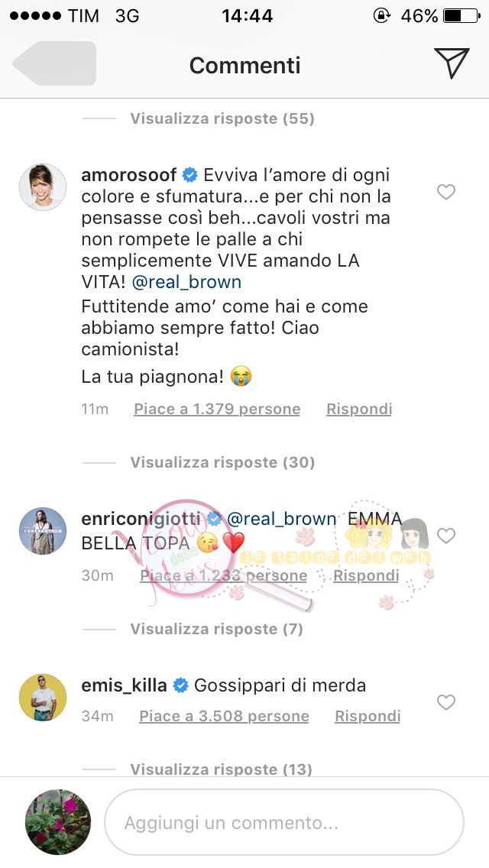
Task: View likes: Piace a 1.379 persone
Action: (x=217, y=409)
